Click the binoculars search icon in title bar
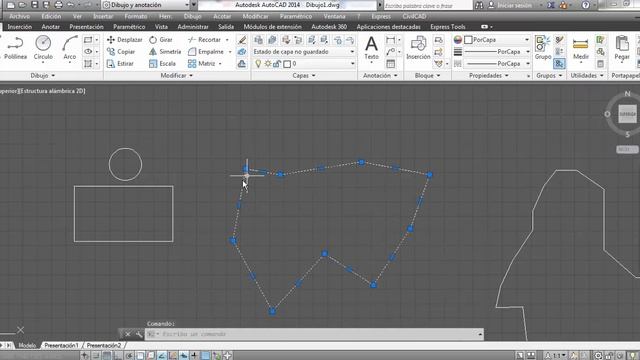Image resolution: width=640 pixels, height=360 pixels. tap(479, 5)
